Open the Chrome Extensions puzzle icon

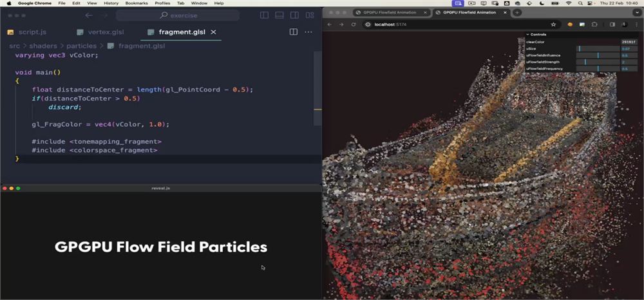click(594, 24)
